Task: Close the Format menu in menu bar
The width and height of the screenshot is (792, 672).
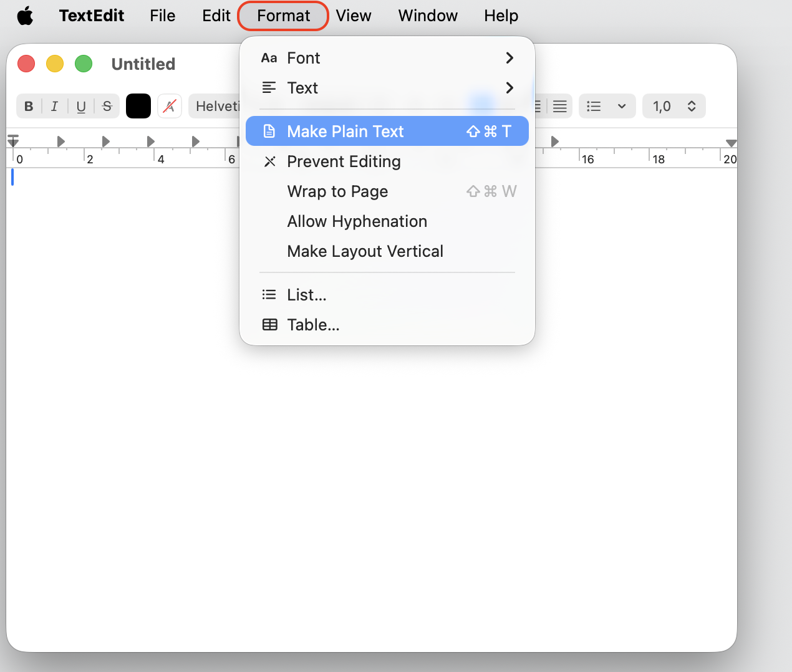Action: click(x=283, y=16)
